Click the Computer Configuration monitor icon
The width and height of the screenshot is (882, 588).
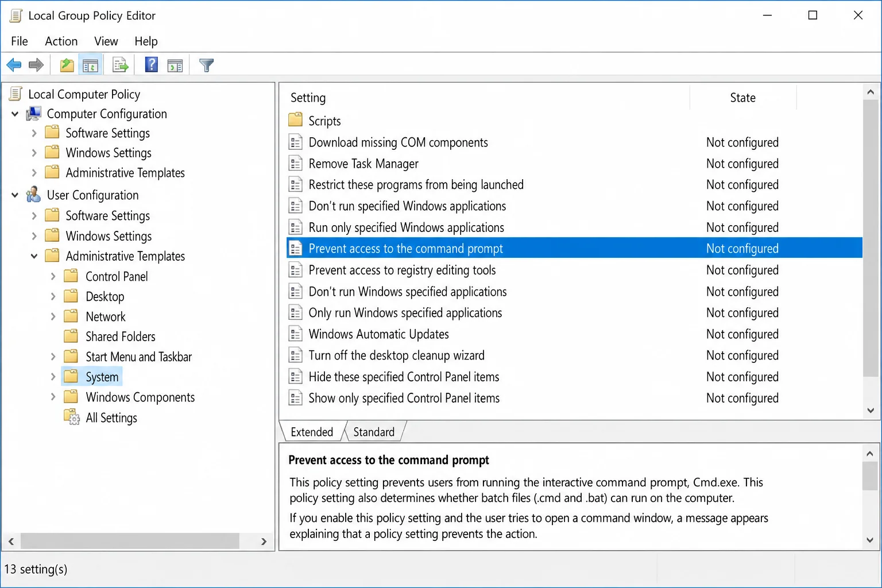pyautogui.click(x=34, y=114)
